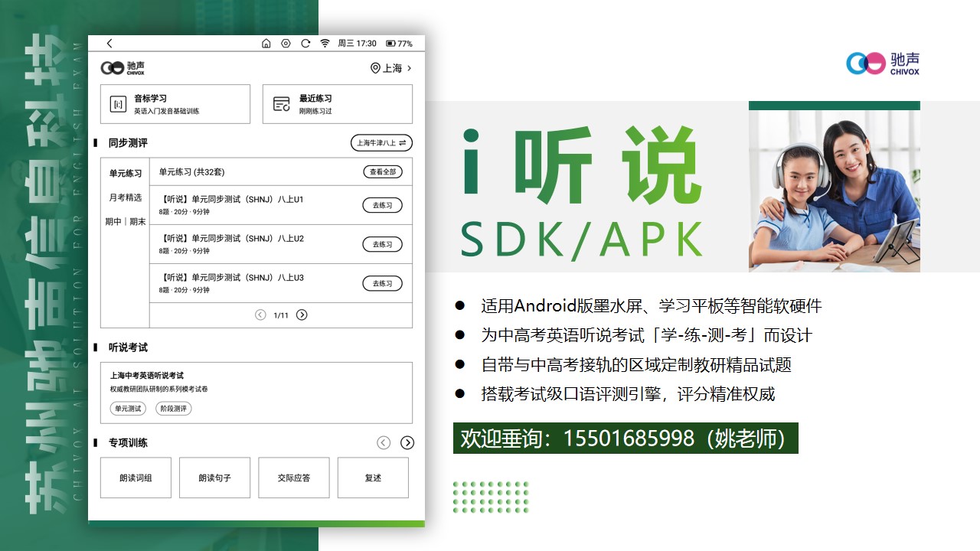Viewport: 980px width, 551px height.
Task: Click the SDK/APK subtitle text
Action: point(581,240)
